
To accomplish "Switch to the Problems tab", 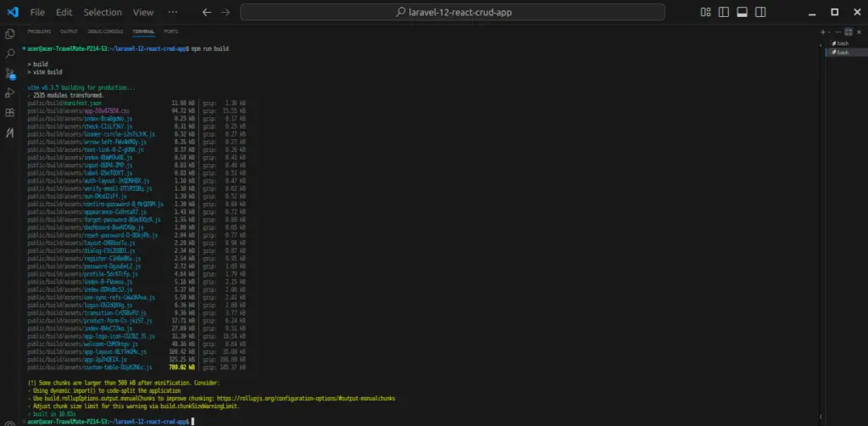I will (x=39, y=31).
